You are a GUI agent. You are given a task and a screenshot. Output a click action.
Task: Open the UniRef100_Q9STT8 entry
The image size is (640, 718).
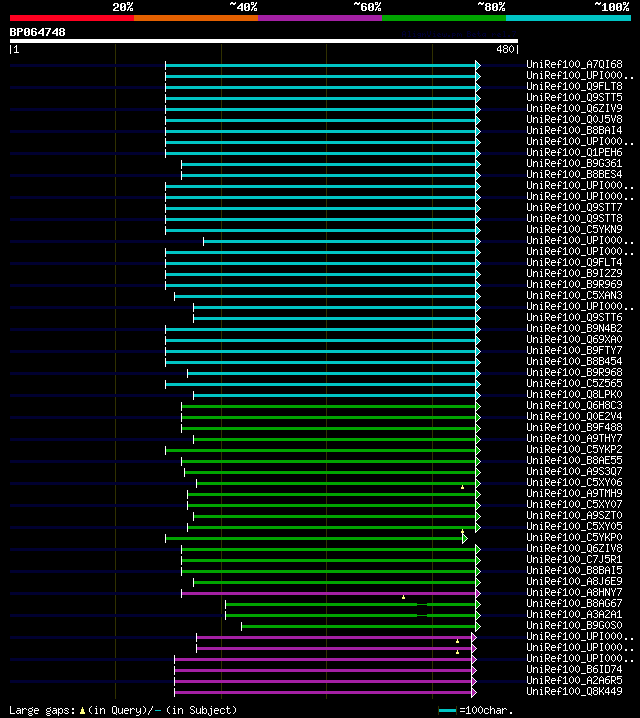[x=574, y=218]
